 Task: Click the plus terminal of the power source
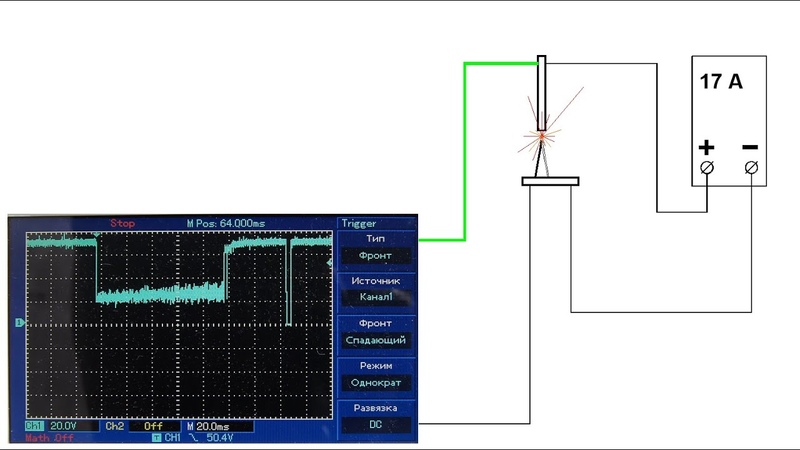tap(707, 167)
